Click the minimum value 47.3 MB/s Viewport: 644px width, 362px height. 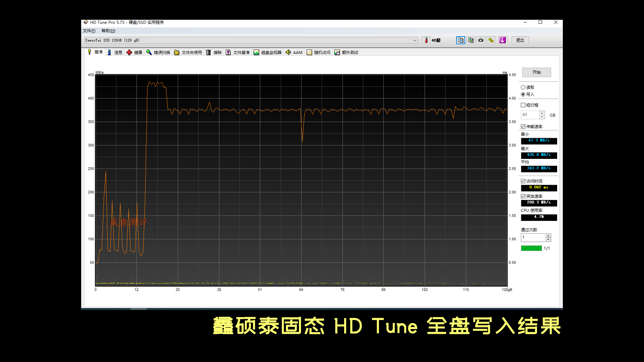click(539, 141)
